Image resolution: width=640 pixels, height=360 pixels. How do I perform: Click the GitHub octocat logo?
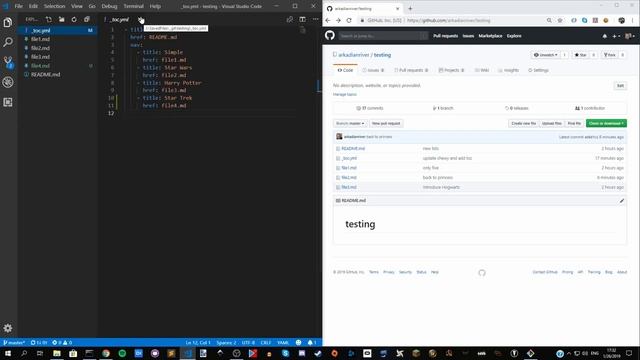[330, 36]
